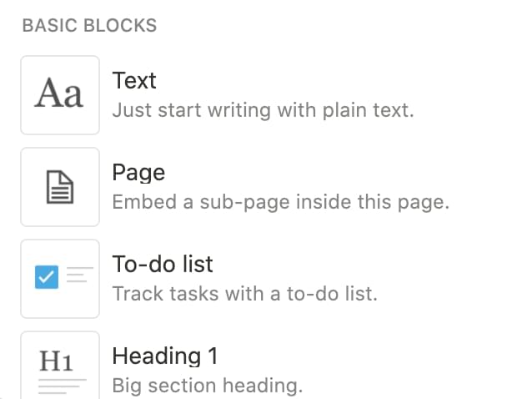This screenshot has width=532, height=399.
Task: Click the Page document icon
Action: click(59, 186)
